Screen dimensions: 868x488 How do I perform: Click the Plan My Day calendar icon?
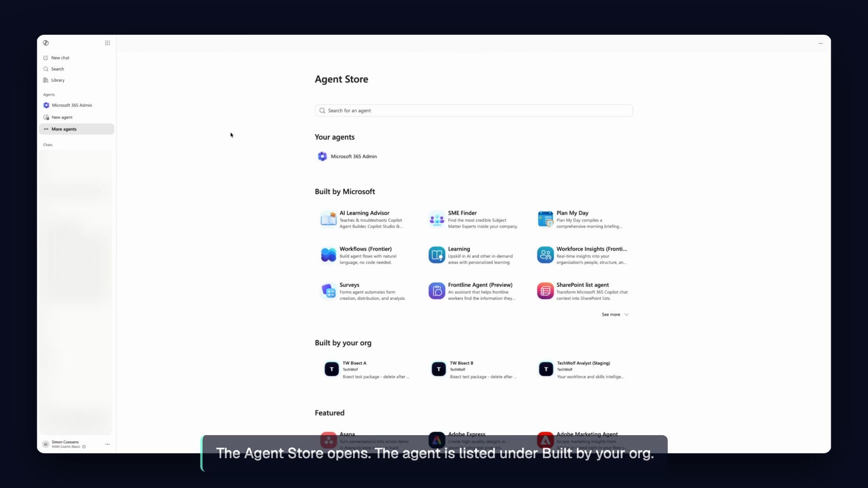(x=545, y=220)
